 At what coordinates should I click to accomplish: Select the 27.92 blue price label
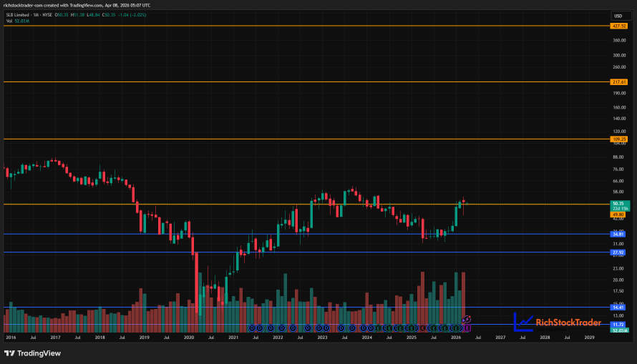point(618,252)
